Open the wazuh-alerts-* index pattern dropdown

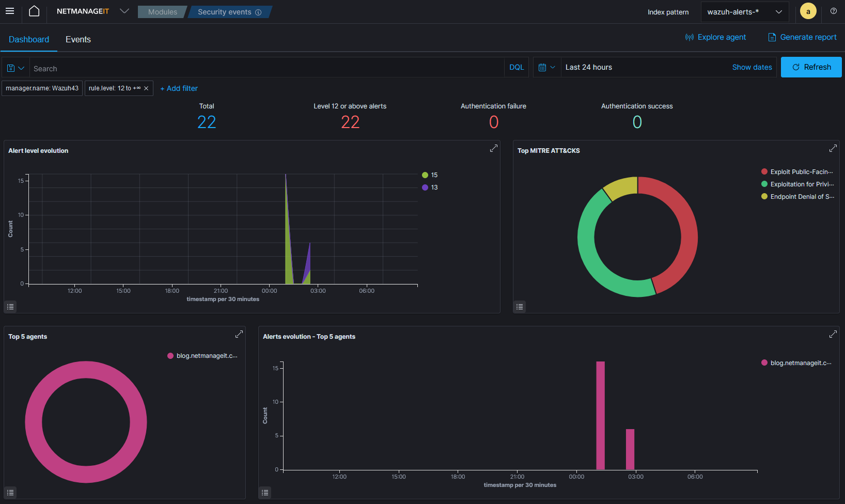744,12
